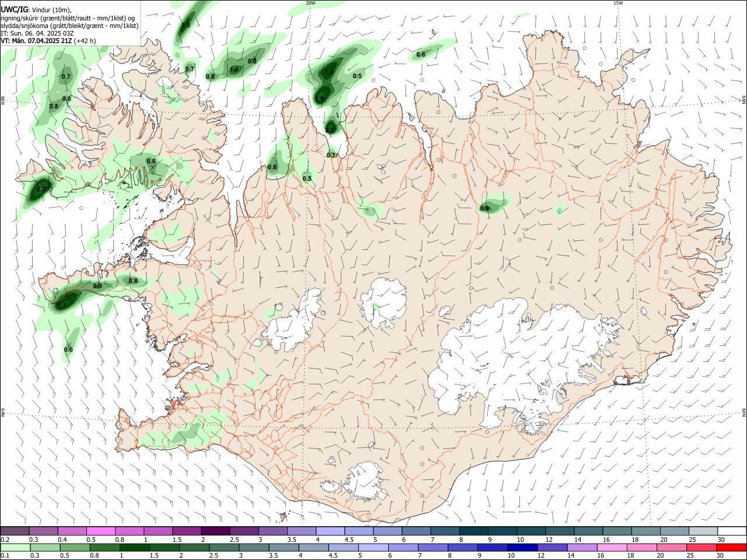Click the '0.2' label on snow scale
747x560 pixels.
[5, 539]
